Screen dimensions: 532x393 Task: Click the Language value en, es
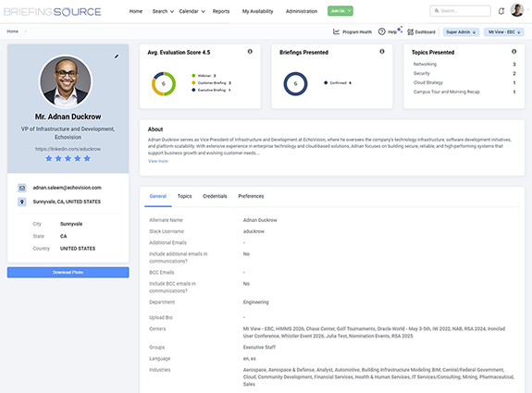(x=250, y=359)
